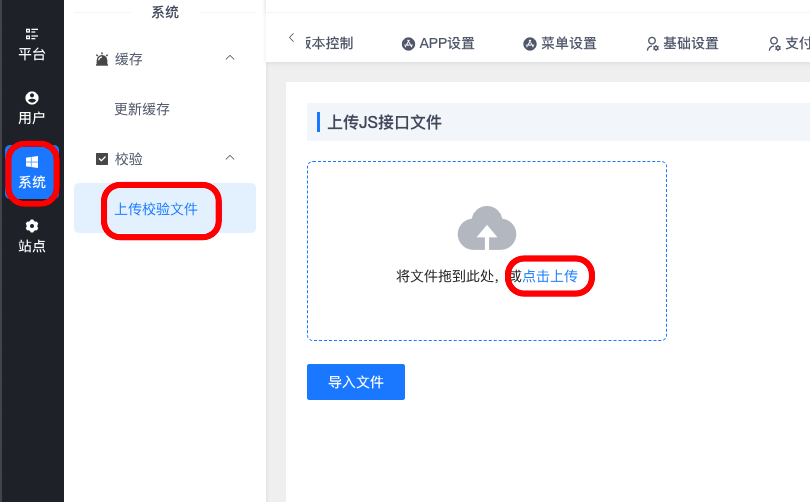Go to the 用户 sidebar section

32,108
